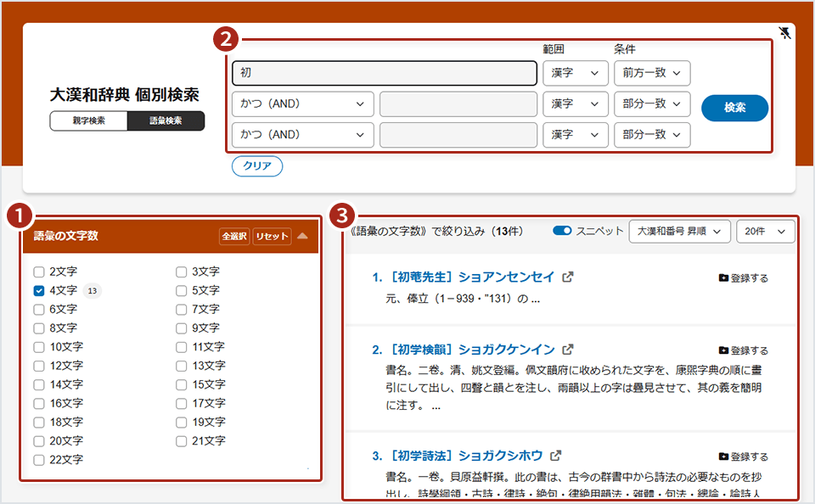
Task: Check the 8文字 checkbox
Action: tap(39, 328)
